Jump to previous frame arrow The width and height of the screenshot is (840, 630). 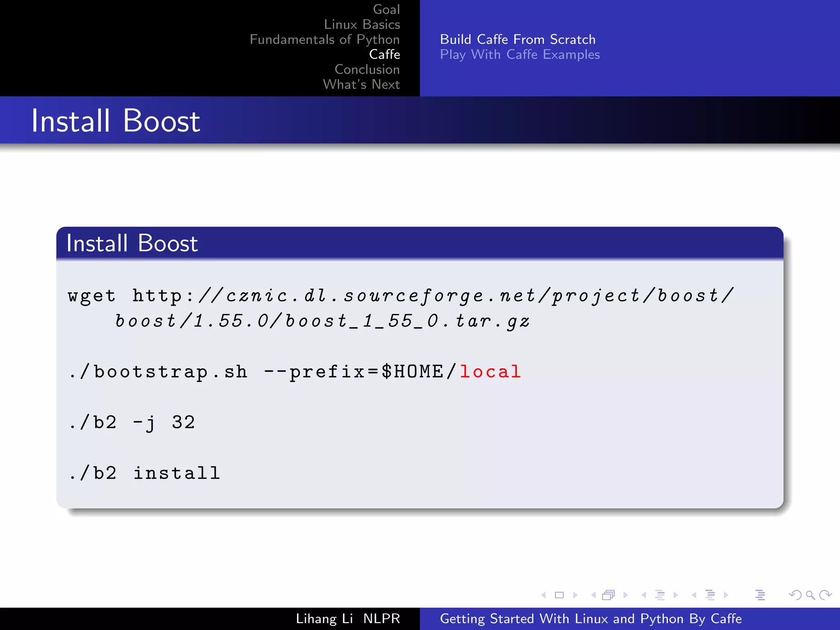(593, 595)
